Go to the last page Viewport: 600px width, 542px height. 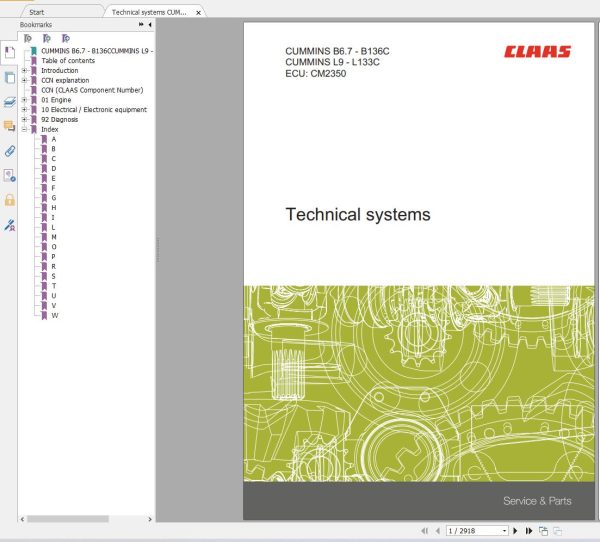529,531
